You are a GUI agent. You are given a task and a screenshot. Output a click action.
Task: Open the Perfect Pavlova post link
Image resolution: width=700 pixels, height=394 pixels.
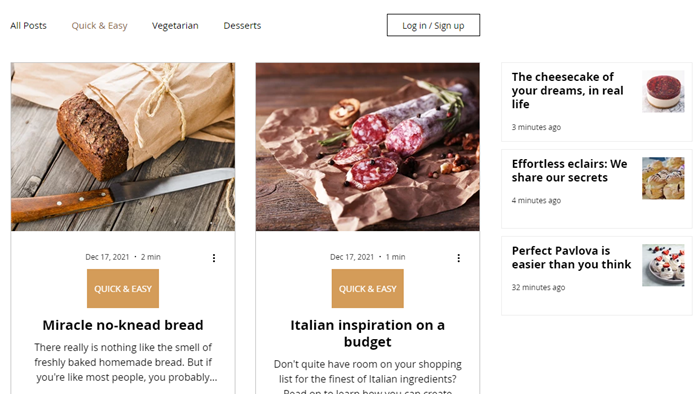[571, 257]
